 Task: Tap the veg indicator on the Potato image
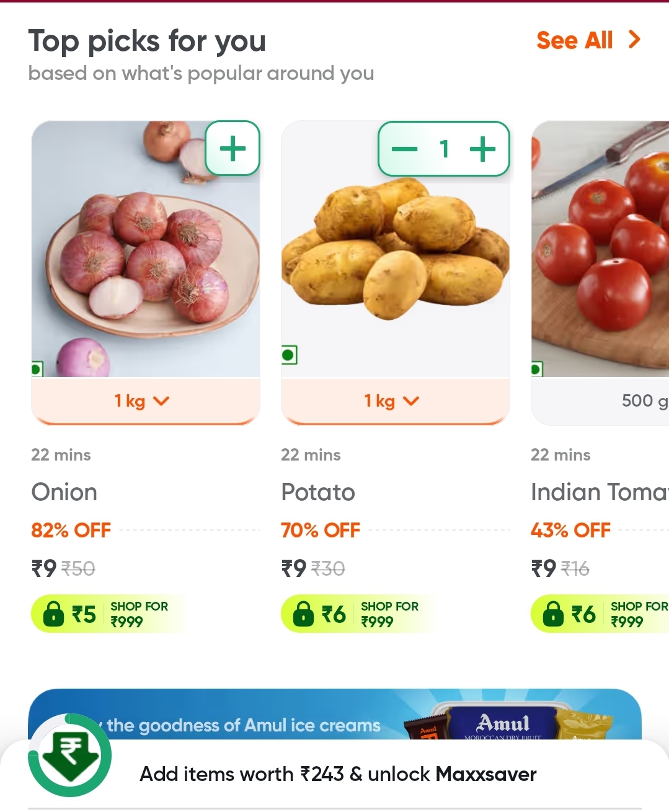point(289,355)
